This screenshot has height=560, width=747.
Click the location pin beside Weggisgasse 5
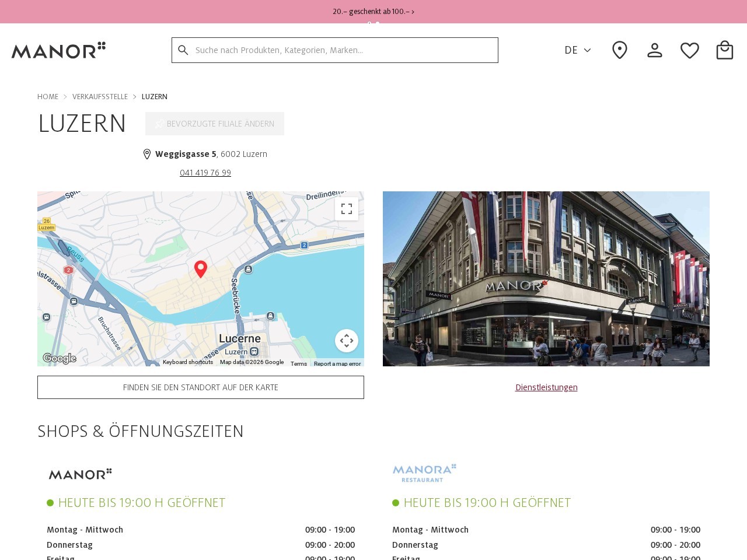[147, 153]
